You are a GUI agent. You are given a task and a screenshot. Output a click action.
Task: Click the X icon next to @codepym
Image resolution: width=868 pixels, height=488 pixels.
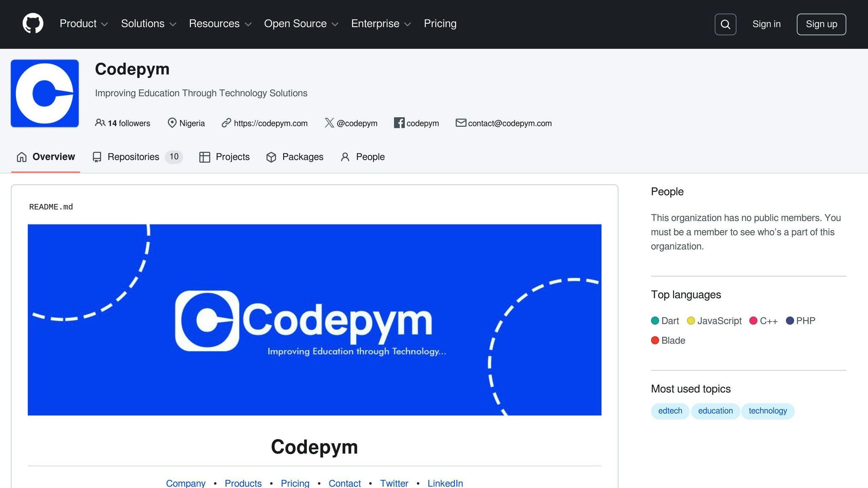click(x=329, y=123)
